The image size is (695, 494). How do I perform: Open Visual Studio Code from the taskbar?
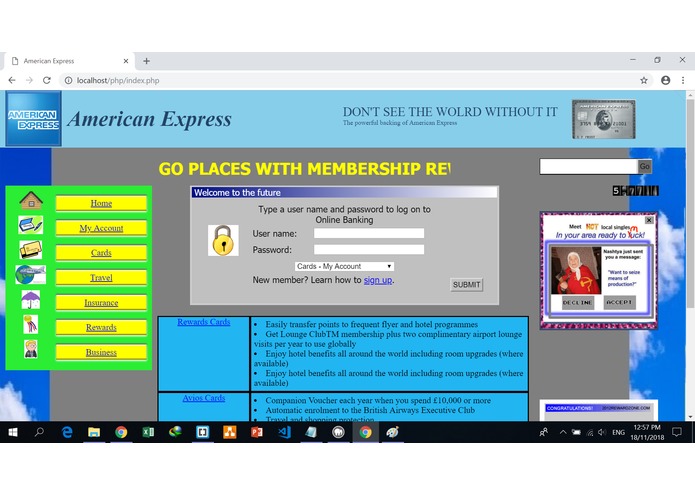coord(284,432)
